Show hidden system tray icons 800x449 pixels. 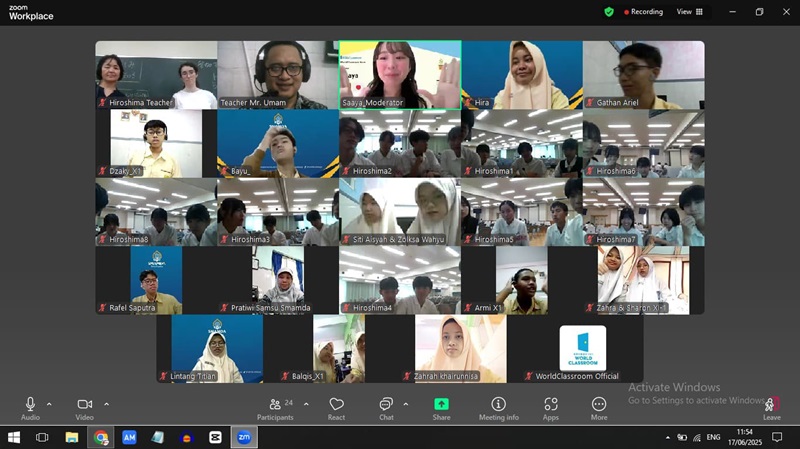click(668, 438)
